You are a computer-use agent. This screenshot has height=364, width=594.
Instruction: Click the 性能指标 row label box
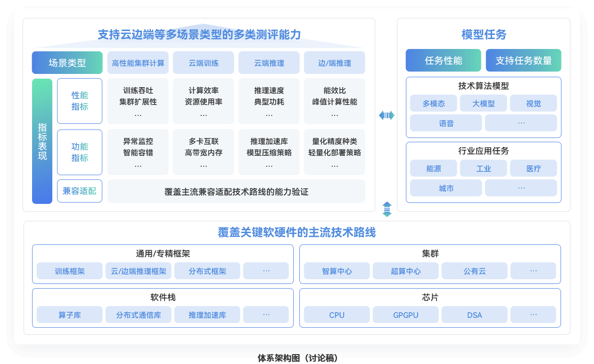[80, 101]
